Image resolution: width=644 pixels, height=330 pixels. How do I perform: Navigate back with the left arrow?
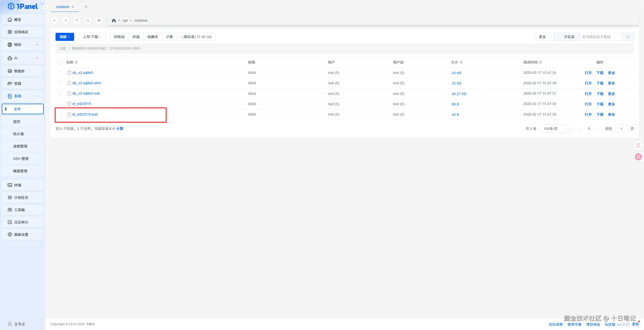pos(55,20)
